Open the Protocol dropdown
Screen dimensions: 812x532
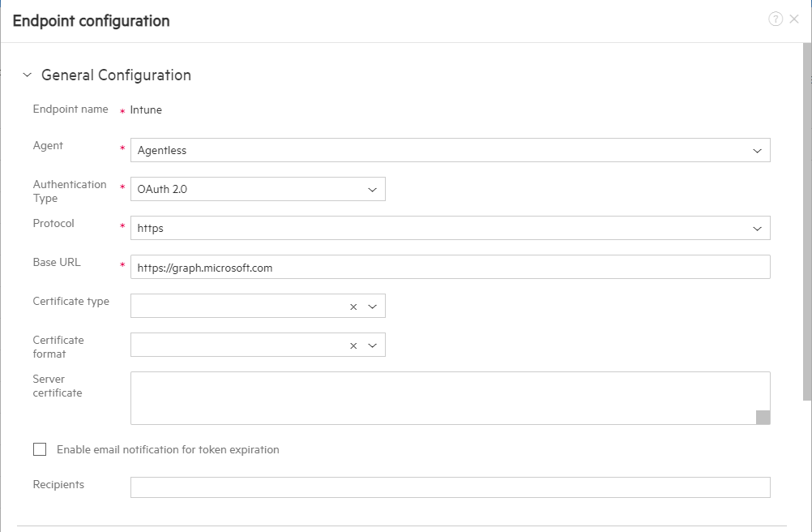[x=758, y=228]
